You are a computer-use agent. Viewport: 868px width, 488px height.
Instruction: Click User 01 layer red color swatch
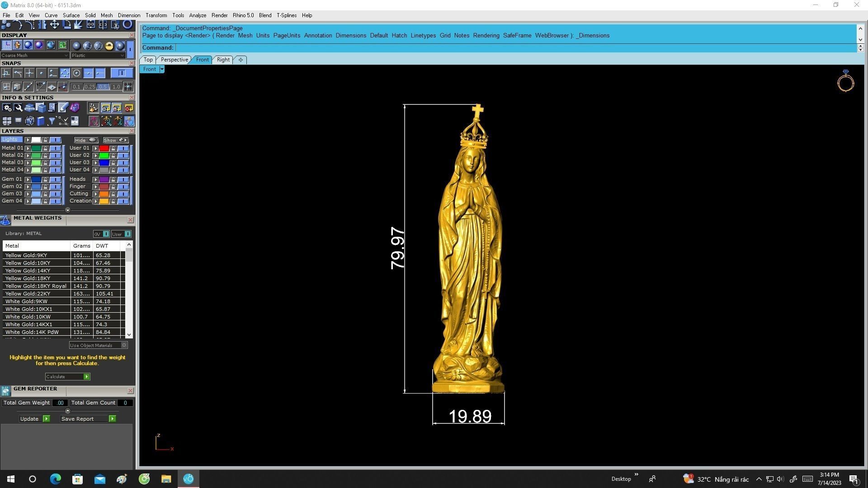[x=104, y=148]
